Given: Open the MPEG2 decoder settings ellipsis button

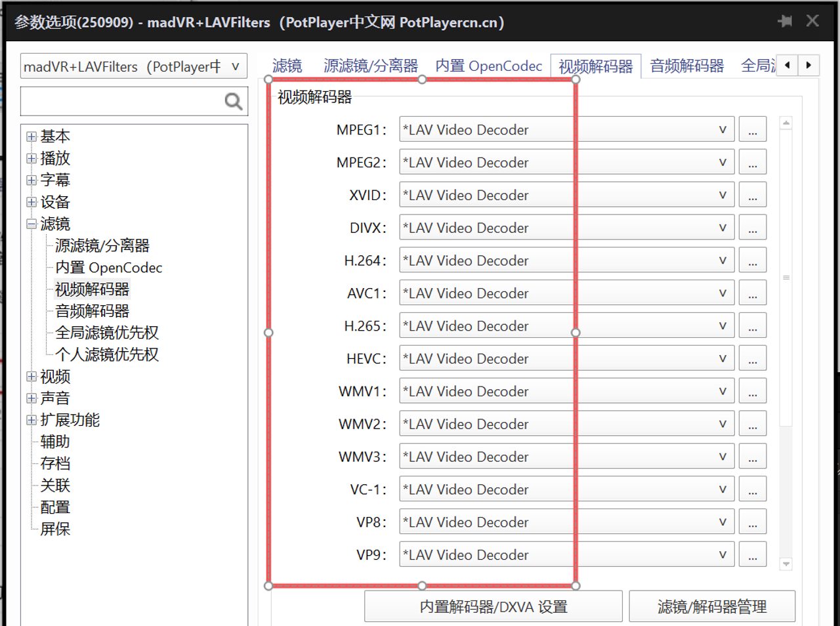Looking at the screenshot, I should (753, 162).
